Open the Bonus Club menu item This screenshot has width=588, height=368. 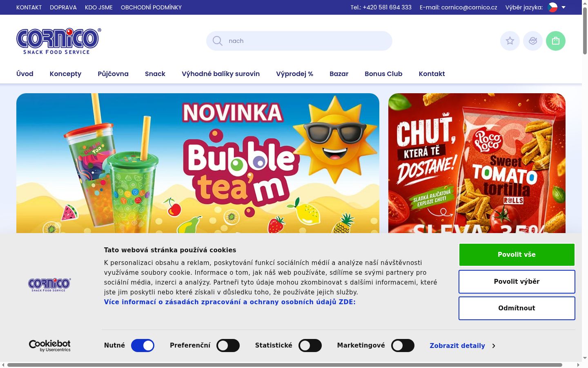pyautogui.click(x=383, y=74)
